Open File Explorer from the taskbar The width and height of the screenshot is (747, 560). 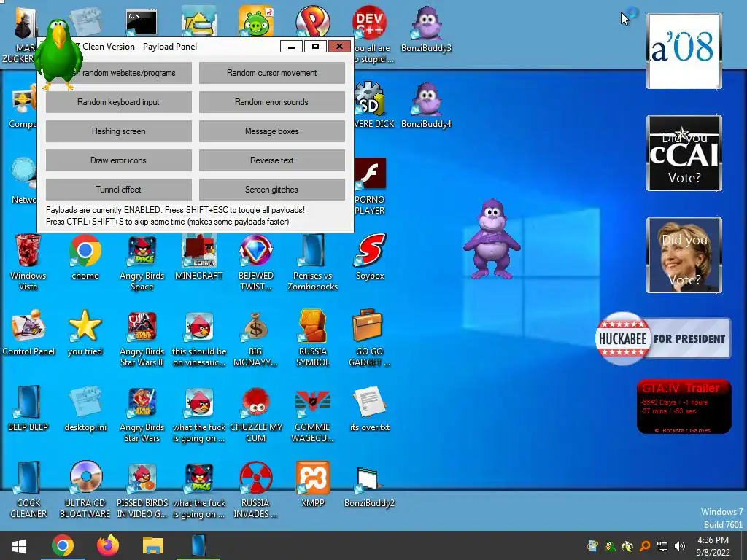coord(153,546)
